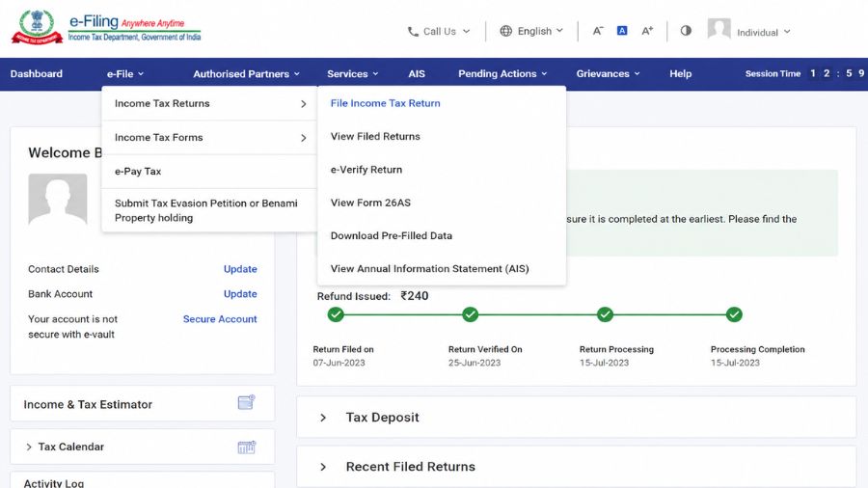Click the globe language icon
The height and width of the screenshot is (488, 868).
pyautogui.click(x=505, y=31)
